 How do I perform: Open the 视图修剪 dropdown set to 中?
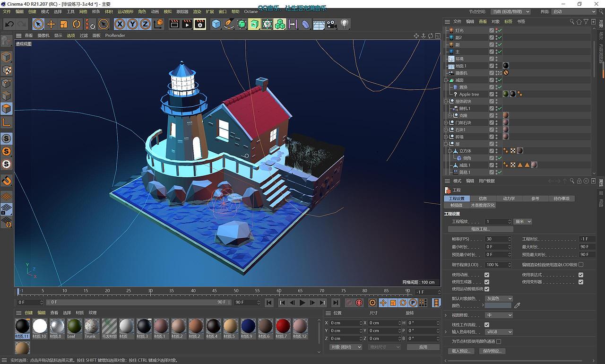498,315
